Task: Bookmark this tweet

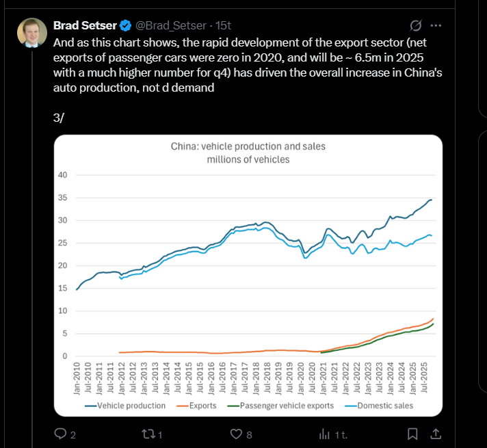Action: tap(412, 434)
